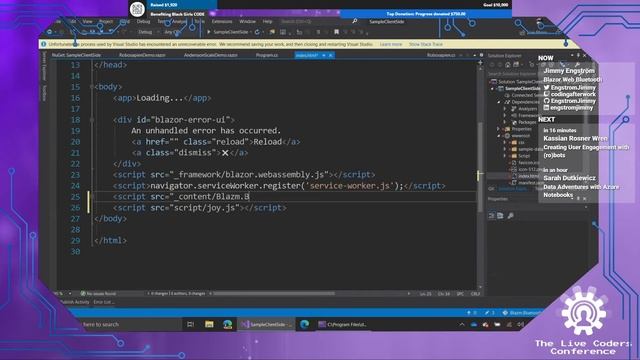This screenshot has width=640, height=360.
Task: Click the bookmark toolbar icon
Action: pyautogui.click(x=336, y=32)
